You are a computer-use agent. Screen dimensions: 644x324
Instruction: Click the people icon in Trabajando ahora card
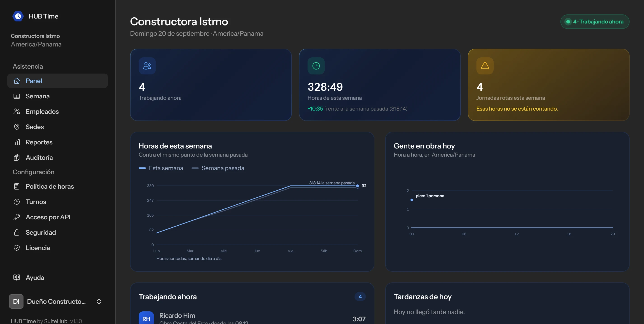pyautogui.click(x=147, y=66)
